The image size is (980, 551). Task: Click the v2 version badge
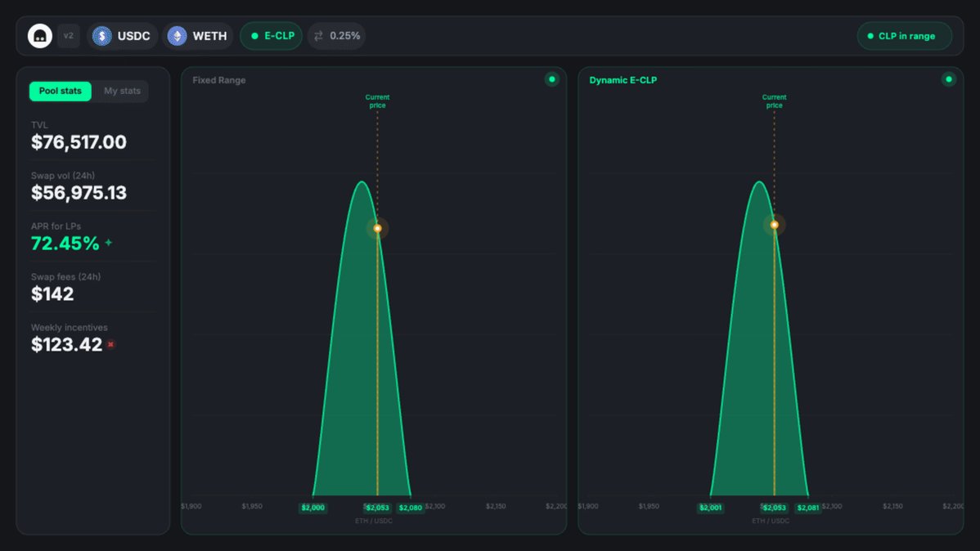tap(69, 36)
